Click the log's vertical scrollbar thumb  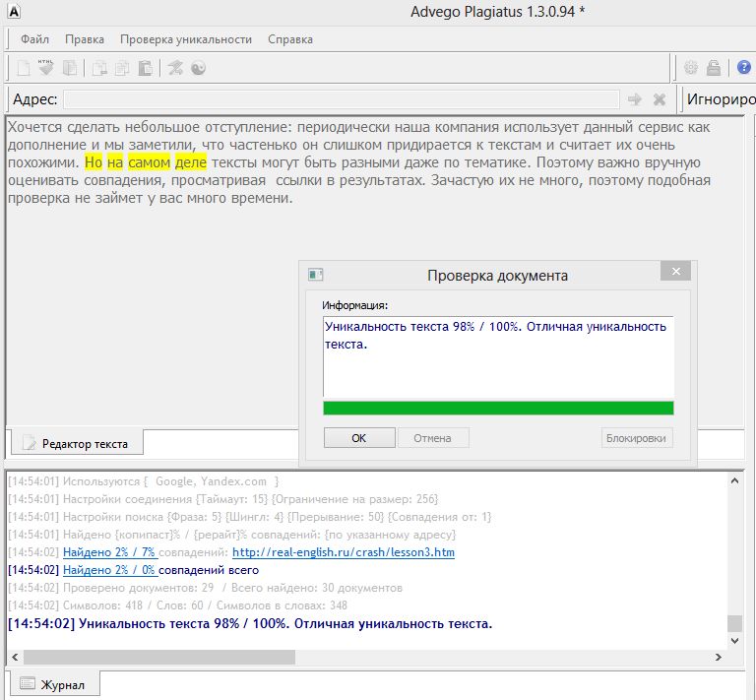click(x=734, y=623)
